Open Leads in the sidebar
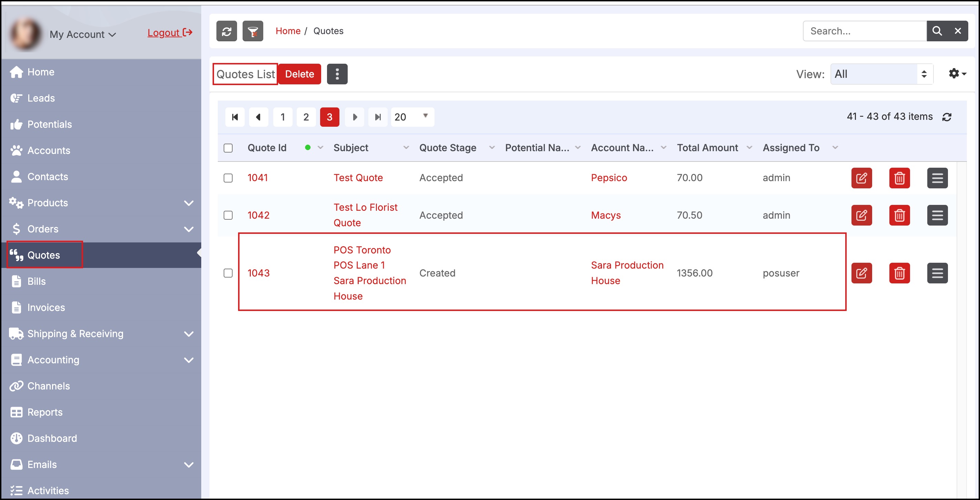The width and height of the screenshot is (980, 500). 101,98
